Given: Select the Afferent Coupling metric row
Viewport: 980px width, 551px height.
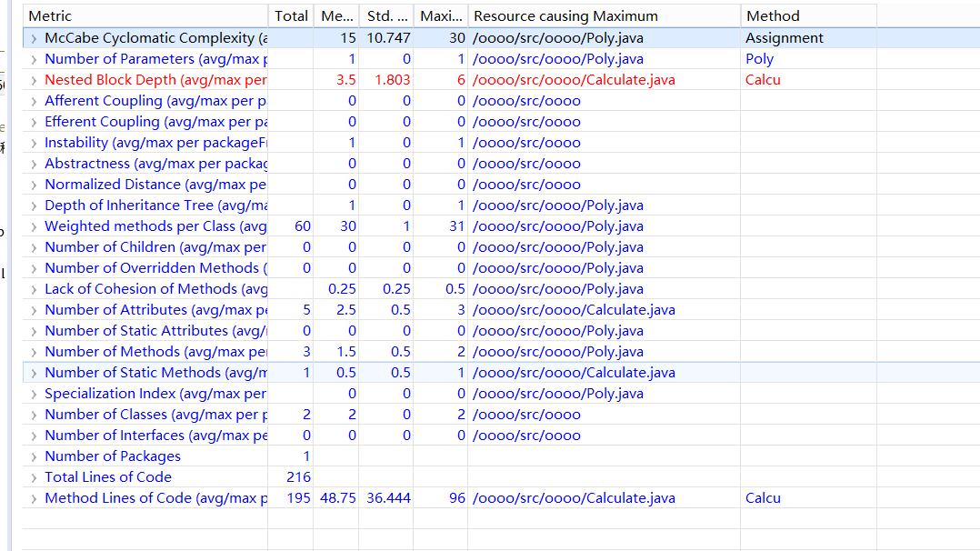Looking at the screenshot, I should 155,101.
